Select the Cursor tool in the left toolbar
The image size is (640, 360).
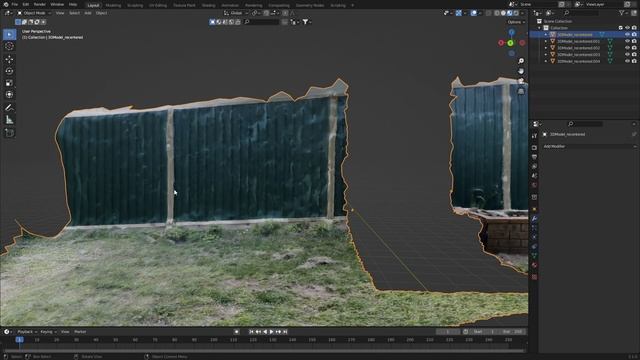[9, 46]
